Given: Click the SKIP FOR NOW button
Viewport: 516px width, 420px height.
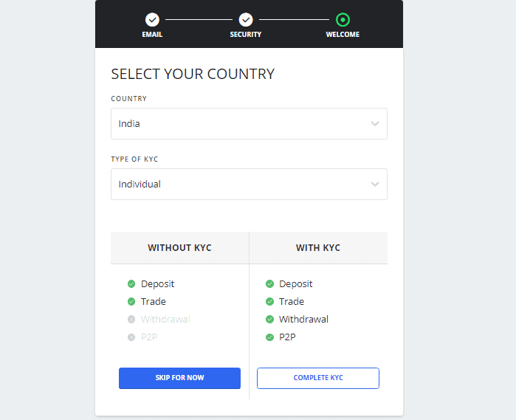Looking at the screenshot, I should tap(179, 378).
